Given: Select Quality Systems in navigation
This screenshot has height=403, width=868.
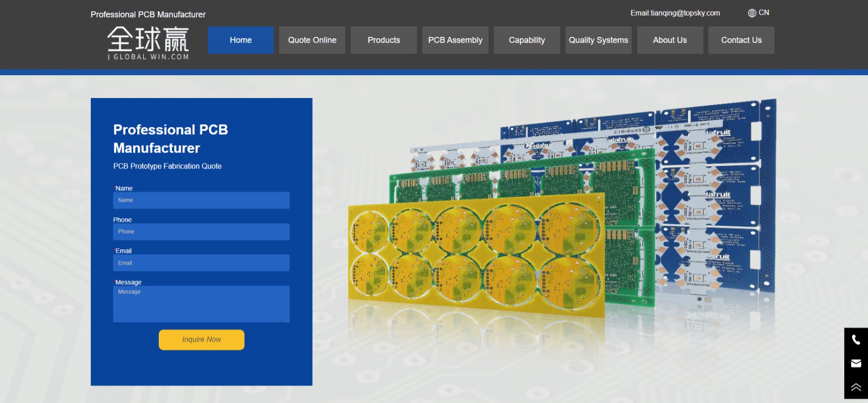Looking at the screenshot, I should [598, 40].
